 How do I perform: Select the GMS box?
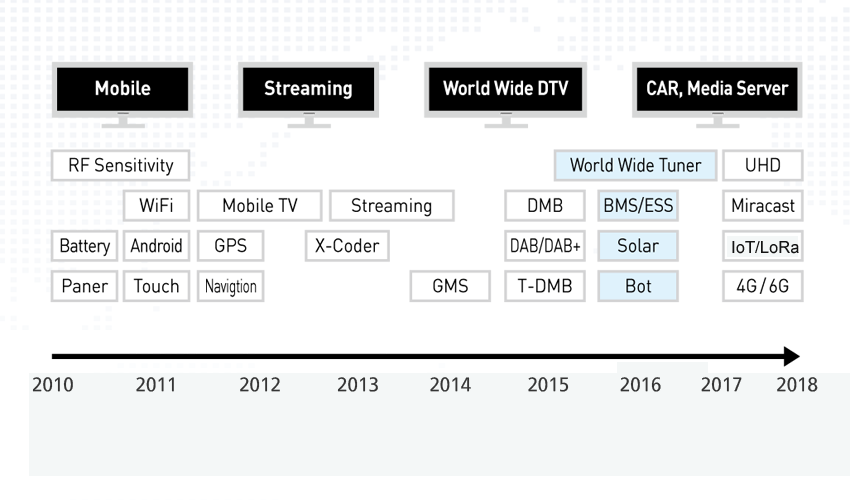tap(450, 286)
